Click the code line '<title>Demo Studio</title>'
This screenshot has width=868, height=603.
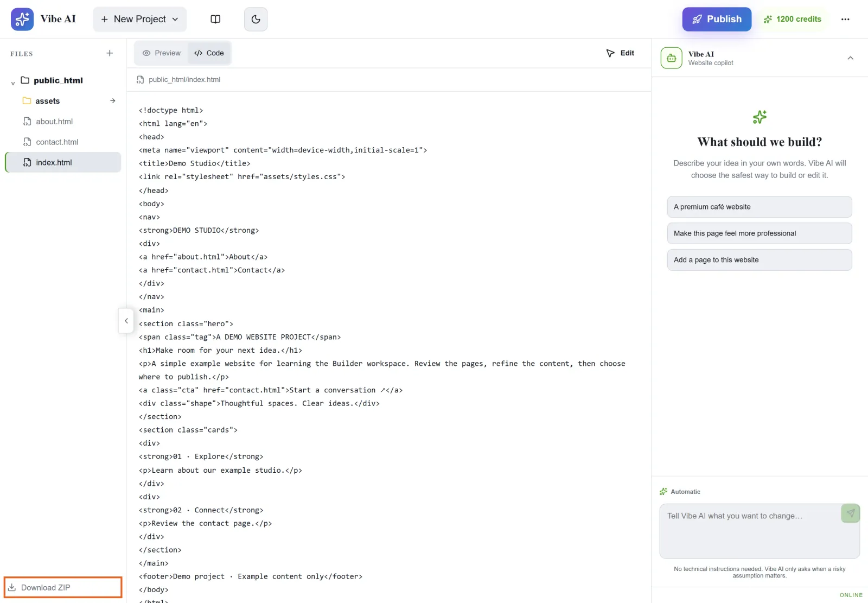click(x=195, y=163)
